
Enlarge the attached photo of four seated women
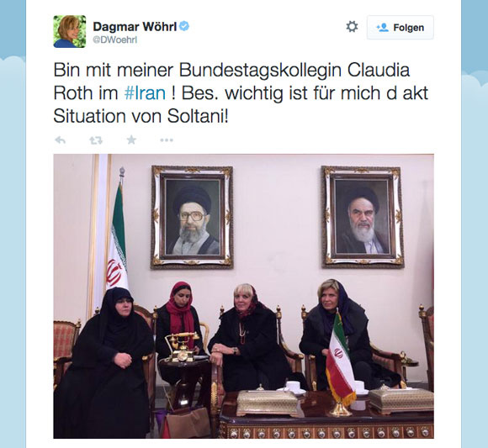pos(244,296)
